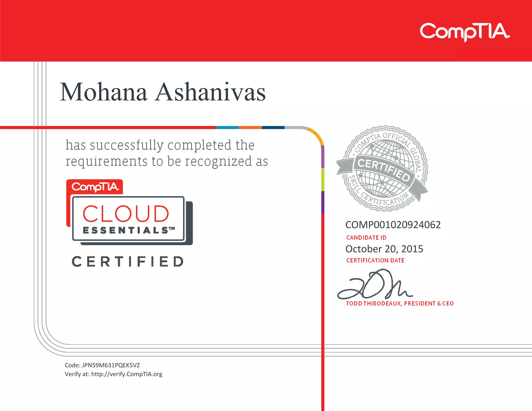Click the CANDIDATE ID label
The width and height of the screenshot is (532, 411).
tap(366, 237)
